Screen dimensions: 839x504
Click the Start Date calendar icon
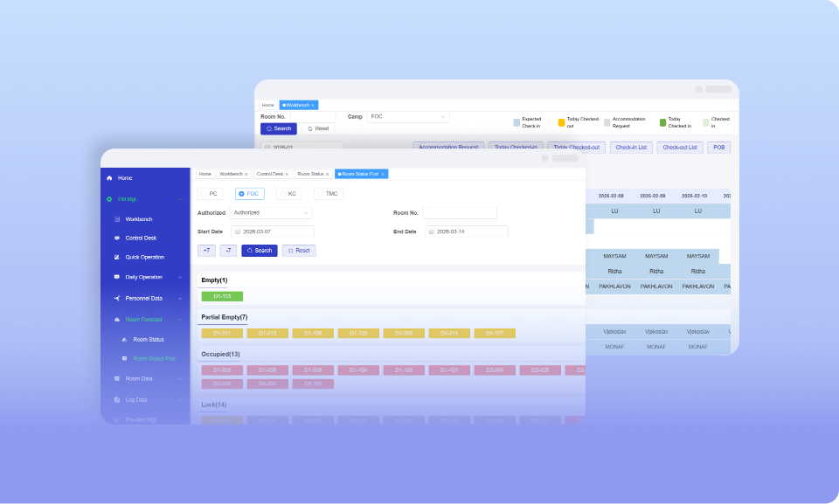(x=238, y=232)
